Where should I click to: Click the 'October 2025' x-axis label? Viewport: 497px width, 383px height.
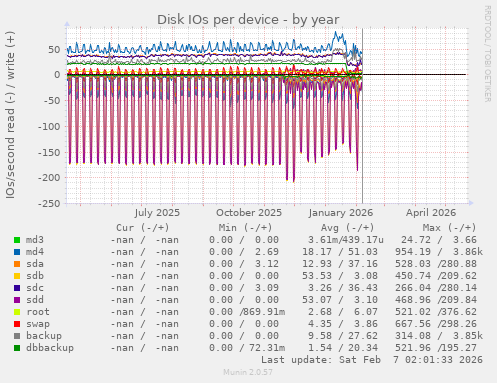pos(249,213)
